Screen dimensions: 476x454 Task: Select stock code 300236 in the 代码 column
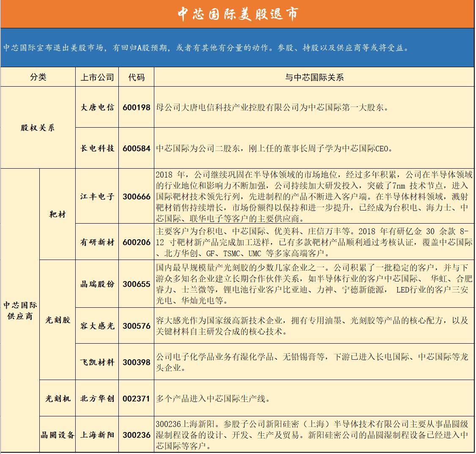(x=136, y=435)
